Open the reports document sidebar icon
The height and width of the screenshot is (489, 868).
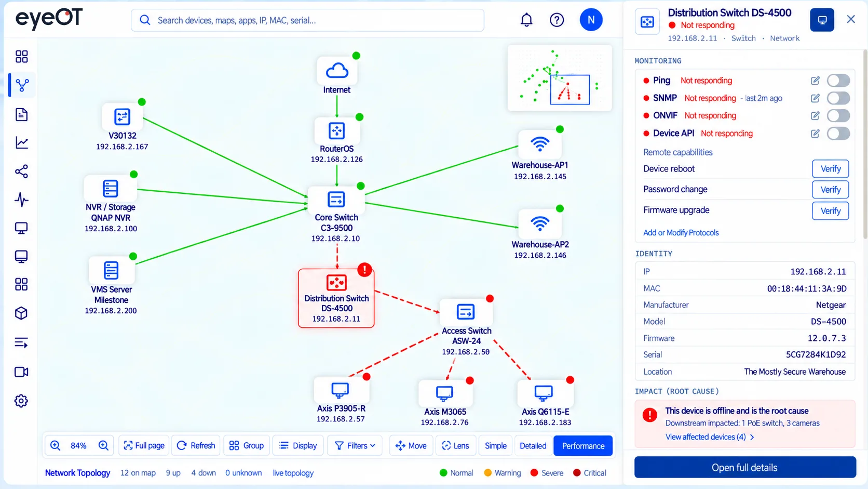point(21,114)
